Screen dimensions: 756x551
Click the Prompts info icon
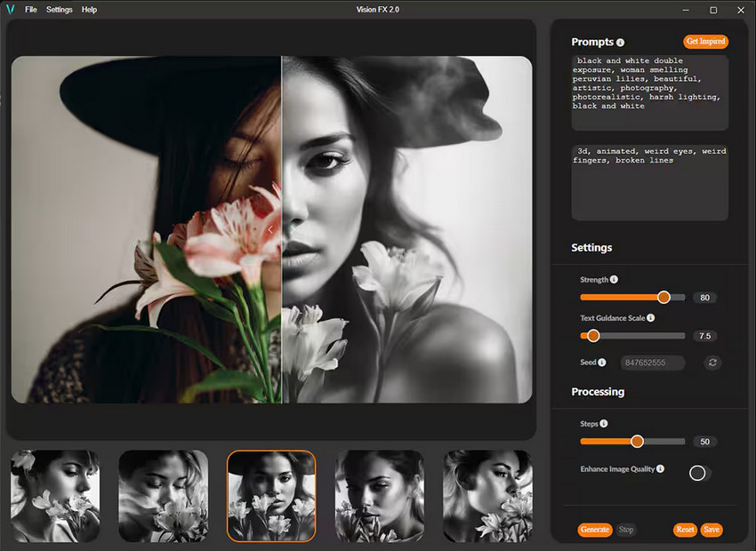(621, 42)
